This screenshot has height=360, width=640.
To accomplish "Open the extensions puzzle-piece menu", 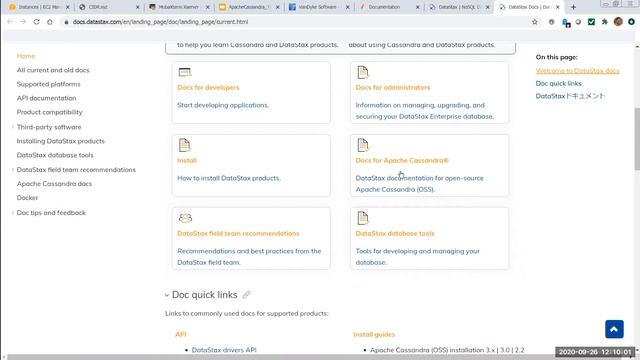I will [604, 22].
